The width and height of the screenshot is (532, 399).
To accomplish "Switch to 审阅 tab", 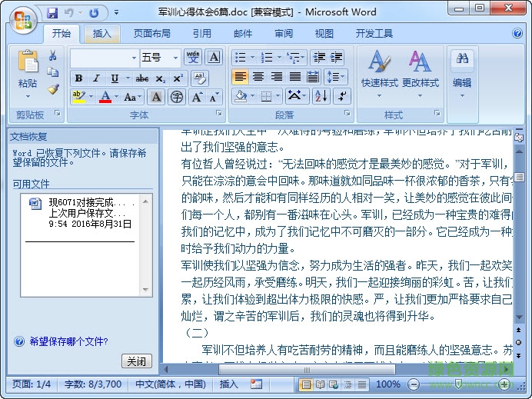I will pos(284,34).
